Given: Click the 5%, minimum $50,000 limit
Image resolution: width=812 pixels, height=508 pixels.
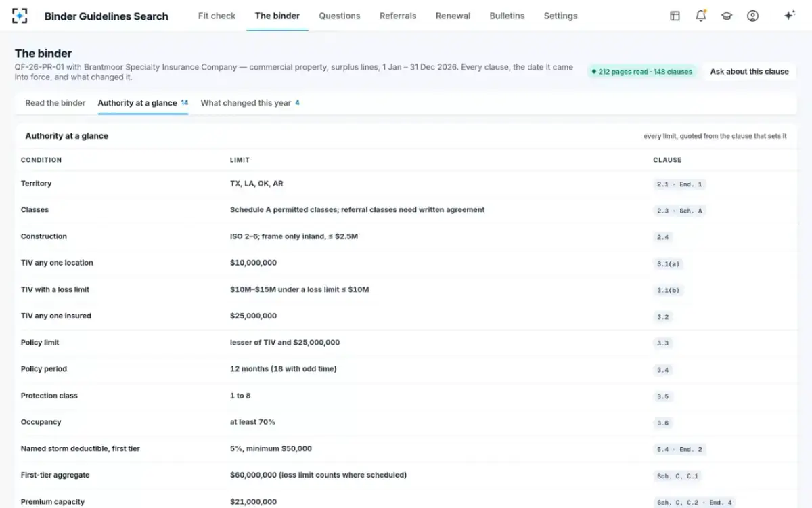Looking at the screenshot, I should (271, 448).
